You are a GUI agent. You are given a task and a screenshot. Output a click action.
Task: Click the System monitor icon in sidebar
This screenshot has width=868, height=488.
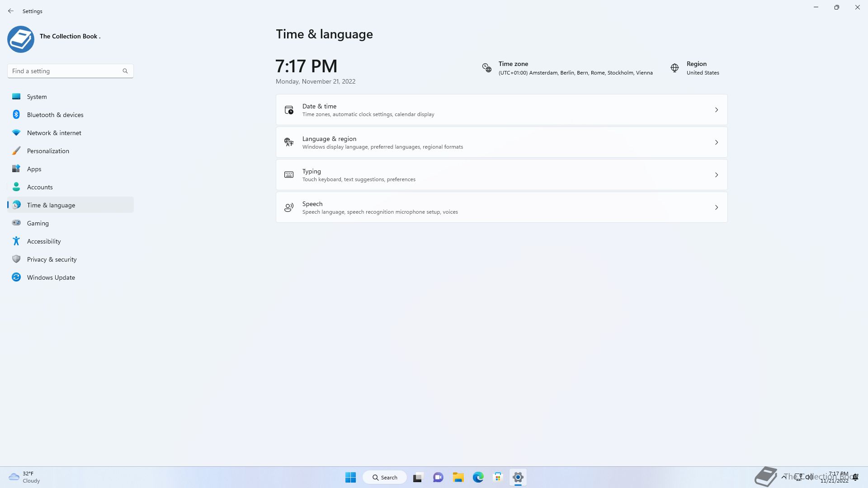[16, 97]
